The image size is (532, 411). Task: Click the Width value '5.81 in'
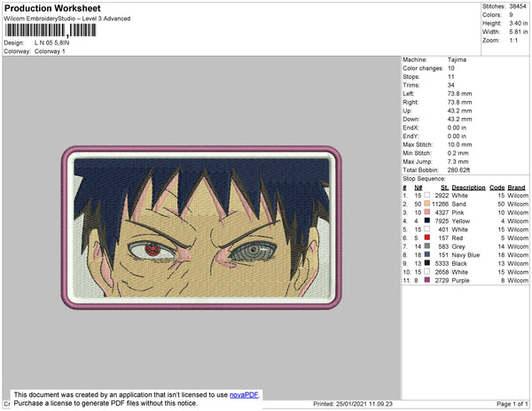519,32
